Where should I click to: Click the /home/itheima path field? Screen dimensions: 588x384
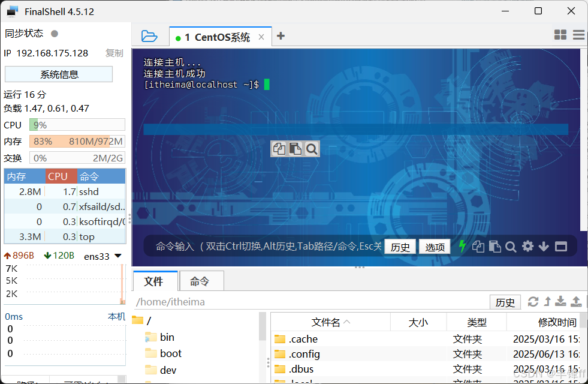pyautogui.click(x=310, y=302)
